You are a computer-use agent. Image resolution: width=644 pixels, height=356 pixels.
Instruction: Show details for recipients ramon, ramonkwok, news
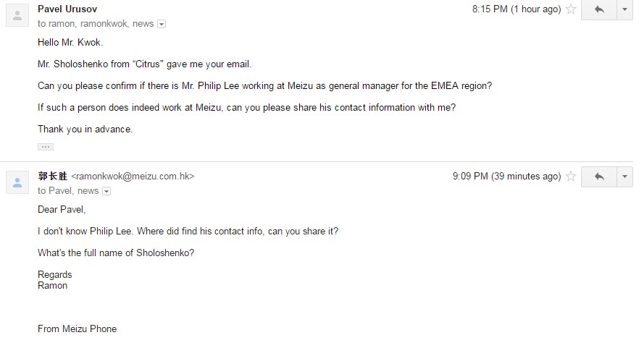point(162,24)
